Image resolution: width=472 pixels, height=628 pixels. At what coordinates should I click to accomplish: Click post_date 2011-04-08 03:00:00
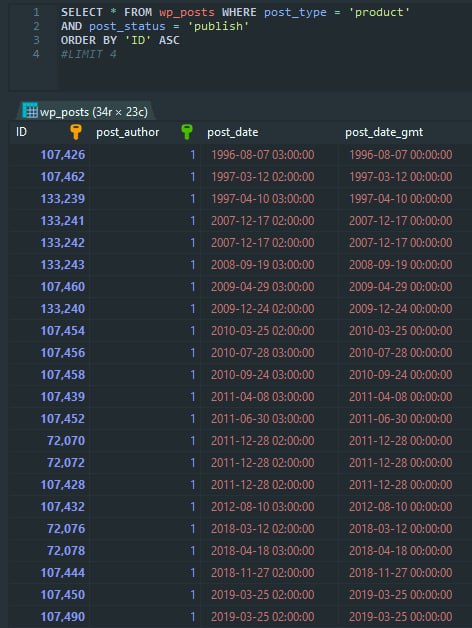(x=263, y=397)
